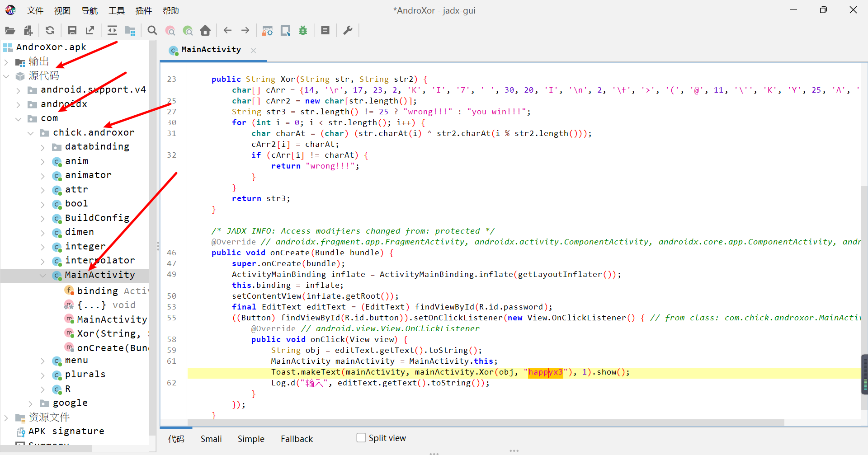Collapse the com package
Image resolution: width=868 pixels, height=455 pixels.
pos(19,119)
